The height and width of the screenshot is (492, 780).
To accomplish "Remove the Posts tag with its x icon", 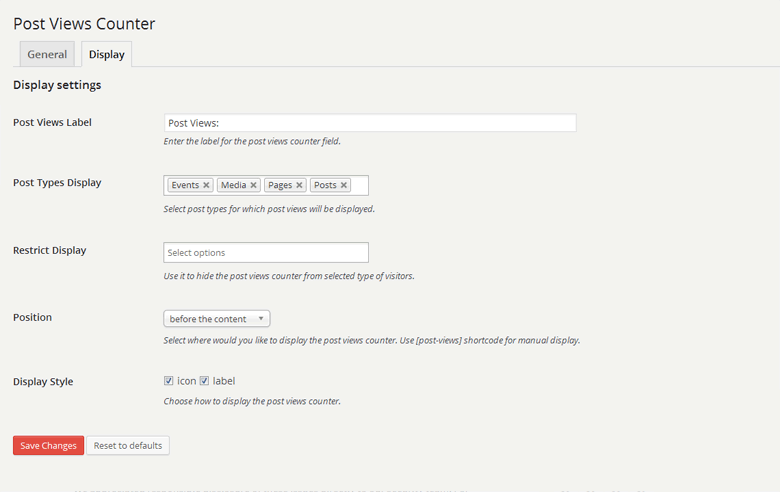I will point(344,185).
